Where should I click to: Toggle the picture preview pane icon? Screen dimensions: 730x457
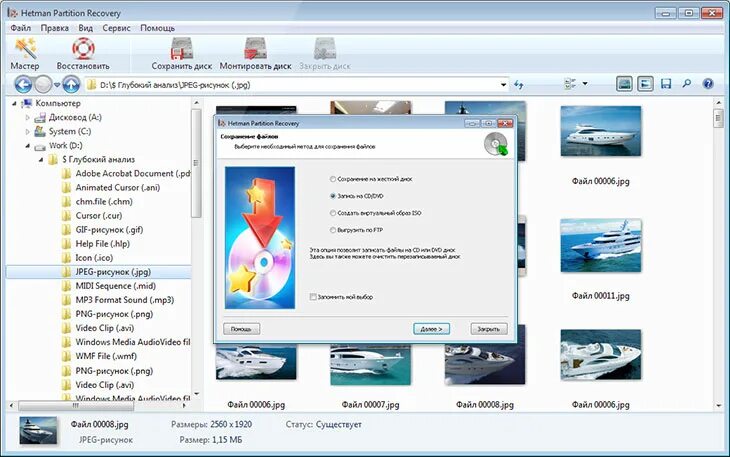click(x=624, y=84)
